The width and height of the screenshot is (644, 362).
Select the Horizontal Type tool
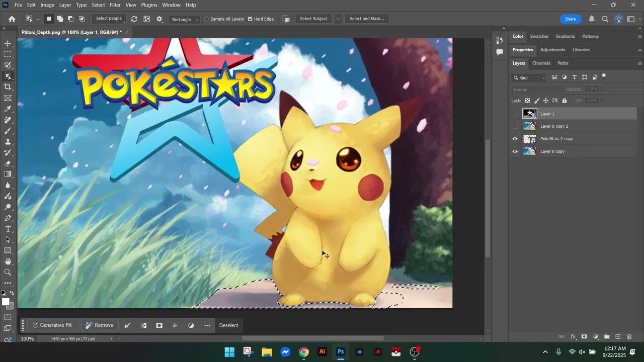[8, 229]
